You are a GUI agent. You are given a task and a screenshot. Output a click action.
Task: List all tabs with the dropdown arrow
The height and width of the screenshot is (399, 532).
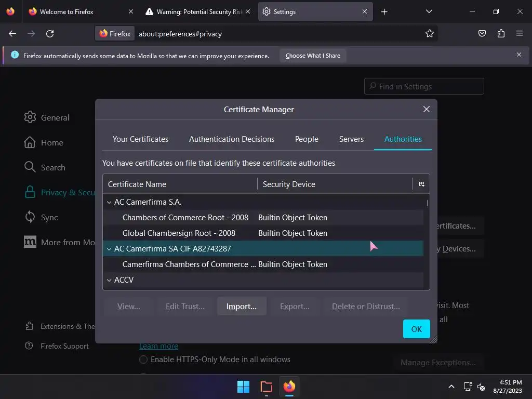click(x=429, y=11)
